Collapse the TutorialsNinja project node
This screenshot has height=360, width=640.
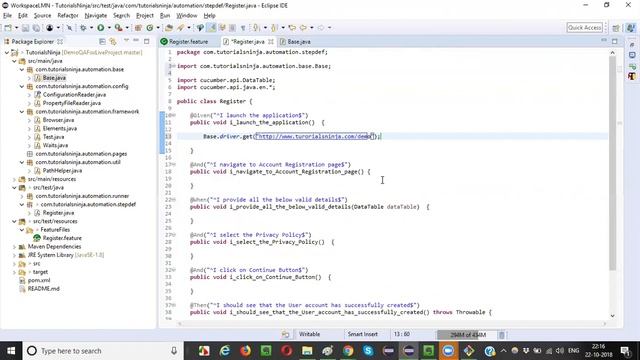click(7, 53)
